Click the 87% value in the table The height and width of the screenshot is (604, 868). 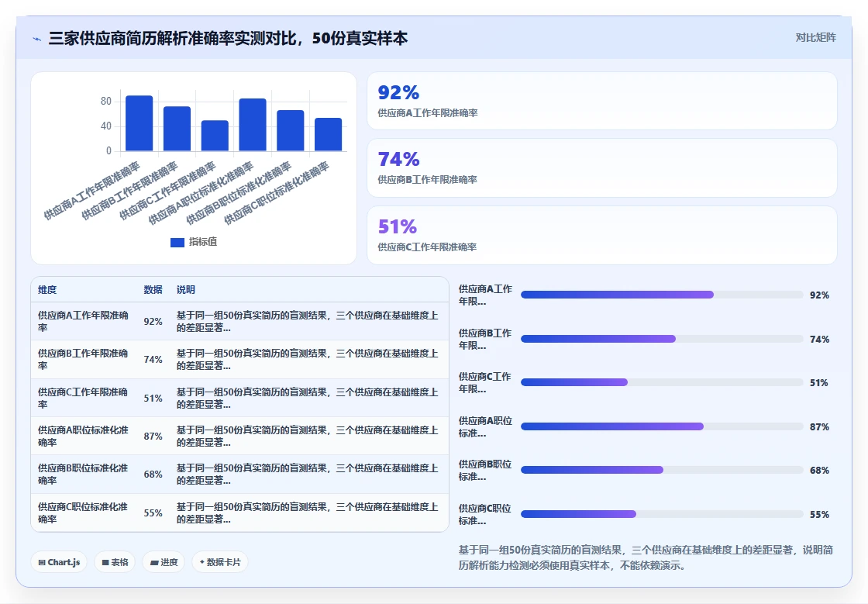pos(153,437)
